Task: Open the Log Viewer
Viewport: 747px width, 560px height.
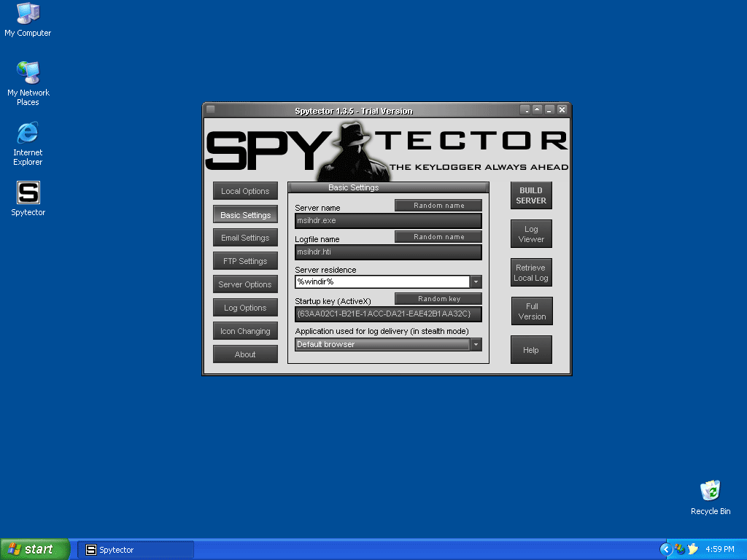Action: (x=531, y=234)
